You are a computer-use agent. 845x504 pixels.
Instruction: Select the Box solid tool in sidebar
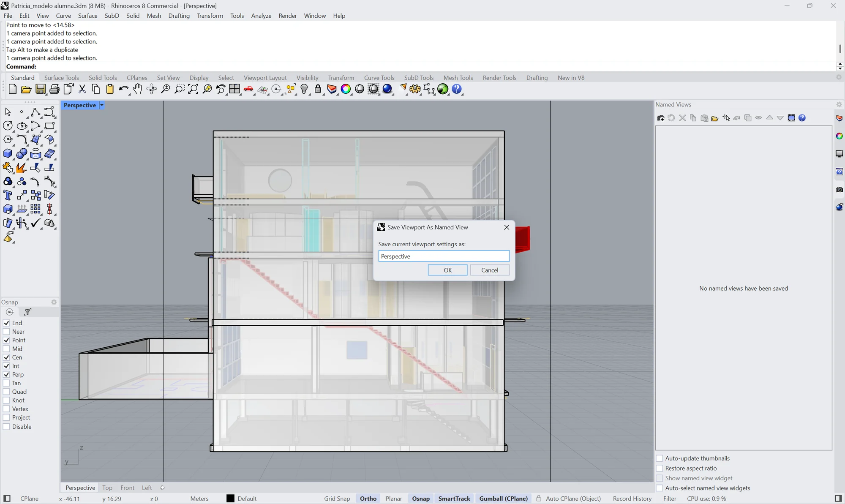[x=8, y=154]
